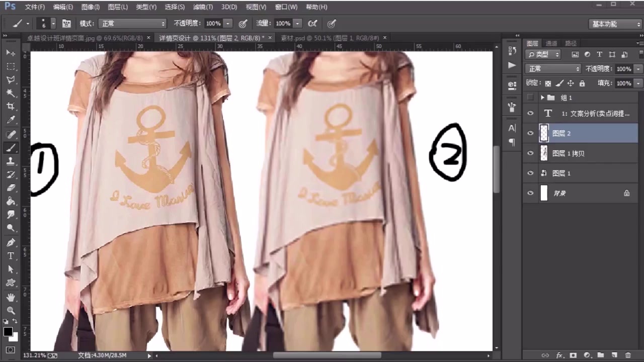This screenshot has height=362, width=644.
Task: Hide the 图层 1 拷贝 layer
Action: 530,153
